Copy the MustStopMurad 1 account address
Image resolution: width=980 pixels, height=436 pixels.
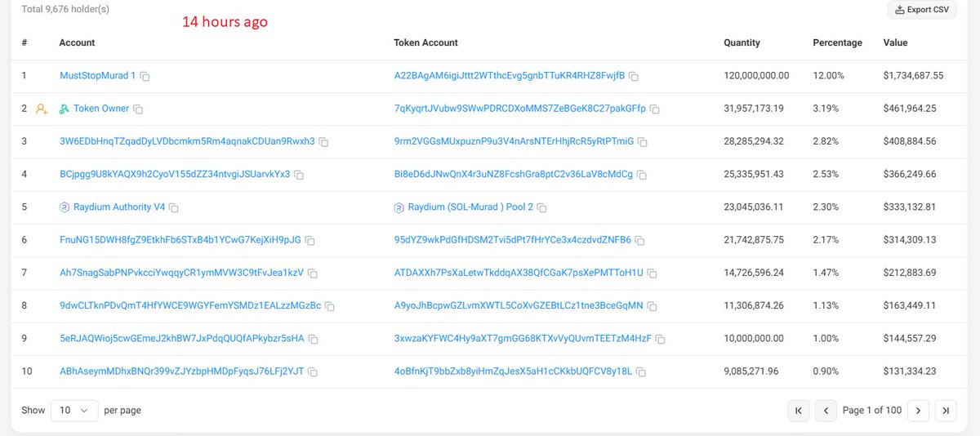(x=145, y=76)
